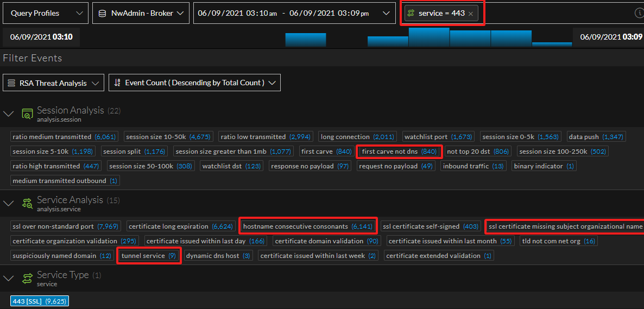This screenshot has height=309, width=644.
Task: Click the tallest bar in the timeline histogram
Action: pyautogui.click(x=429, y=37)
